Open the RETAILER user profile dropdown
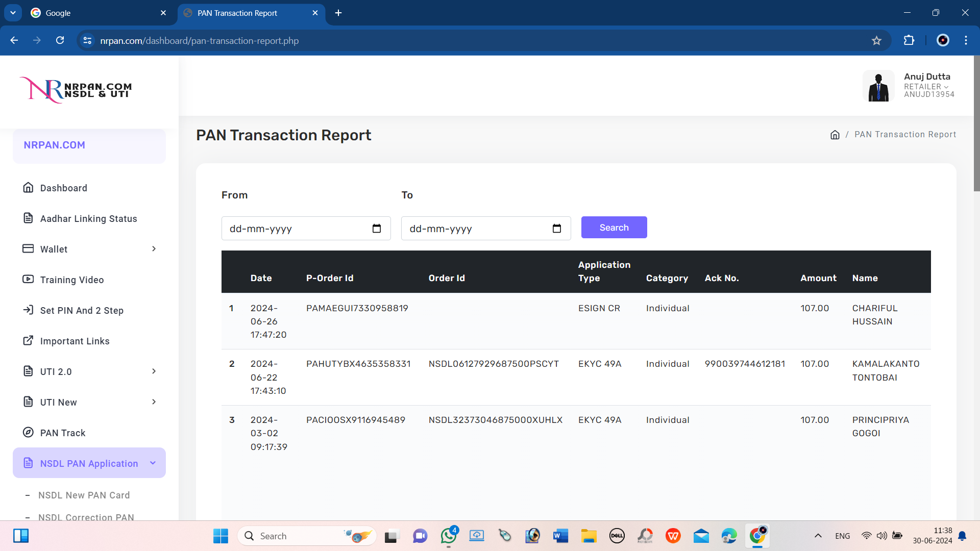980x551 pixels. pos(926,87)
